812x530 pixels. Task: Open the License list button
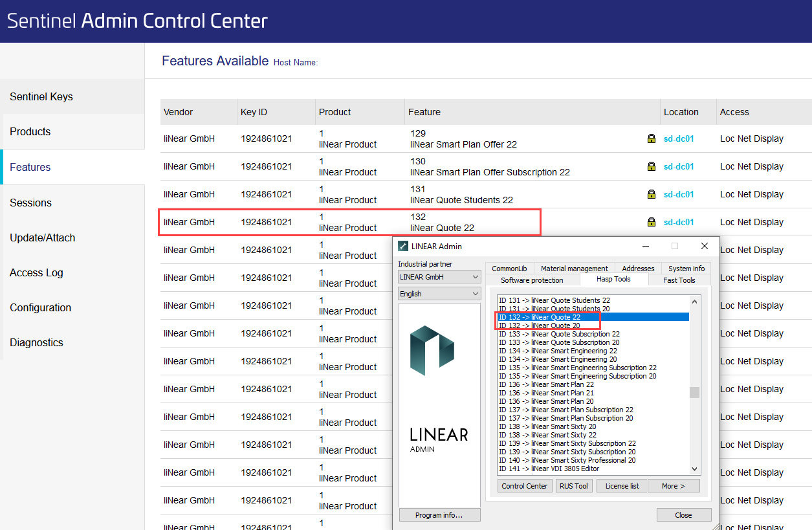coord(622,485)
